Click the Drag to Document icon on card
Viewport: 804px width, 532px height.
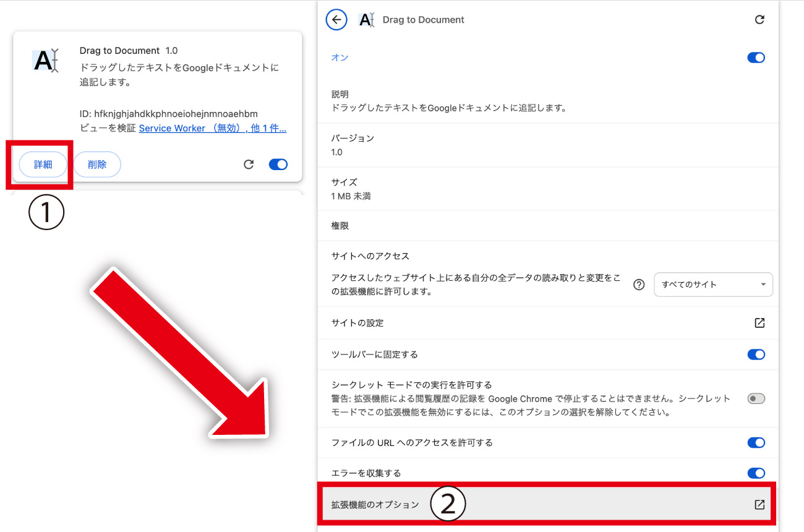(45, 60)
